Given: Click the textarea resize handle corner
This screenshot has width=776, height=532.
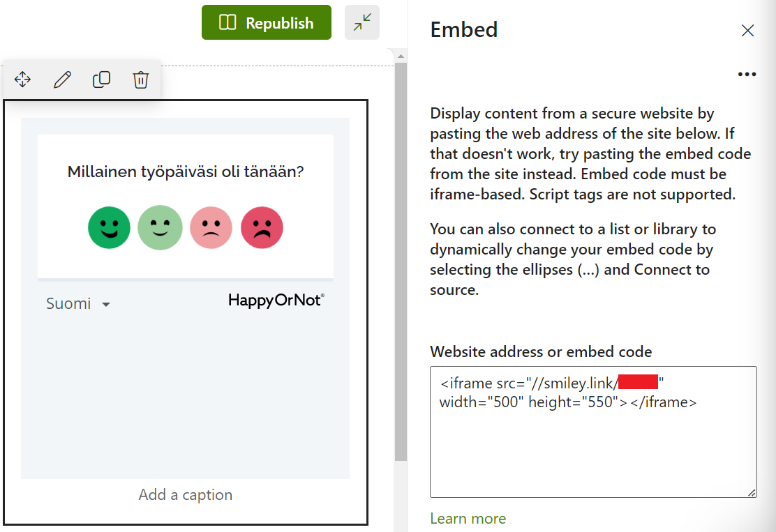Looking at the screenshot, I should click(752, 492).
